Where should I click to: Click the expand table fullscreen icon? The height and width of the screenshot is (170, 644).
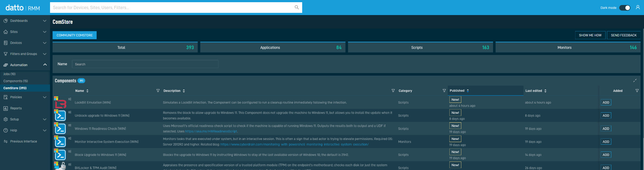pyautogui.click(x=635, y=81)
